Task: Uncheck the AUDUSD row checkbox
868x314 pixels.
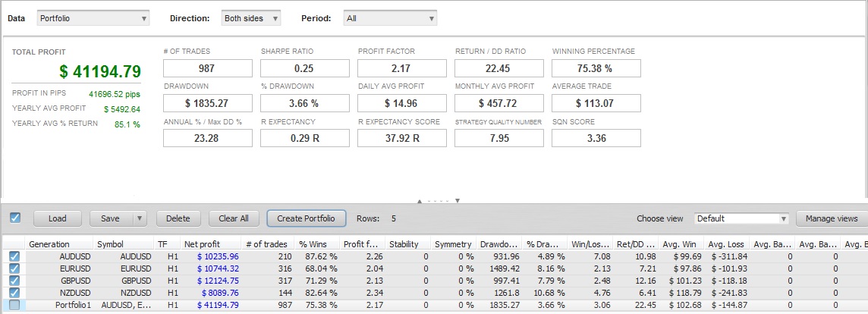Action: coord(14,256)
